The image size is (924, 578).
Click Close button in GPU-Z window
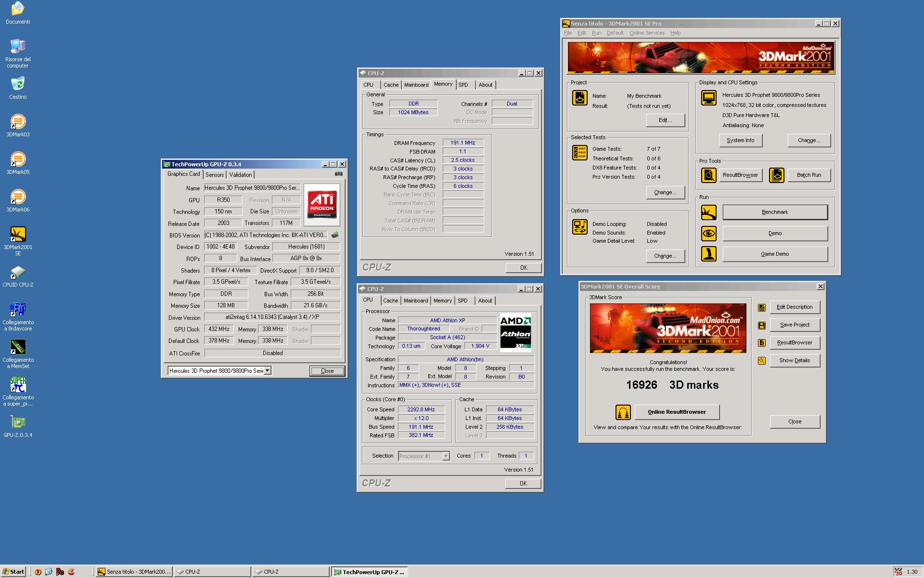click(x=327, y=371)
